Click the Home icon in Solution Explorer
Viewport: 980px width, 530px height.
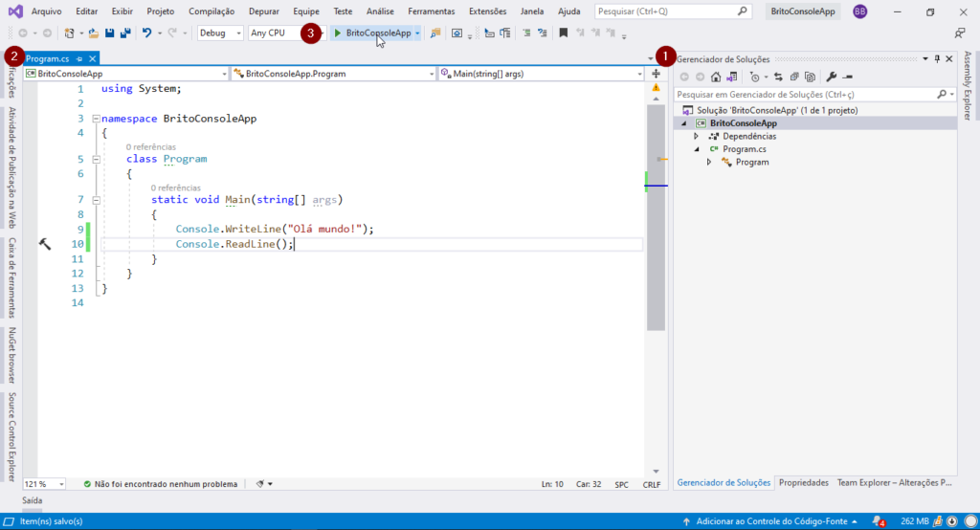716,77
